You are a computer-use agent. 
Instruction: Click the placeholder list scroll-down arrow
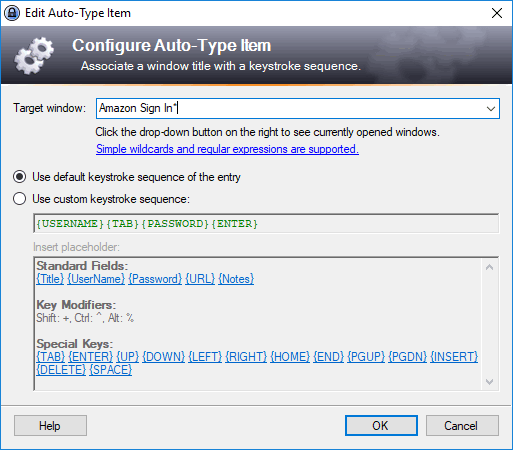(x=489, y=382)
